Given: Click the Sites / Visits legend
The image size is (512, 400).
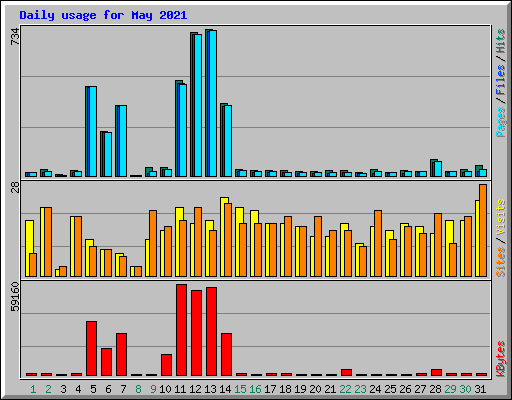Looking at the screenshot, I should pyautogui.click(x=500, y=238).
